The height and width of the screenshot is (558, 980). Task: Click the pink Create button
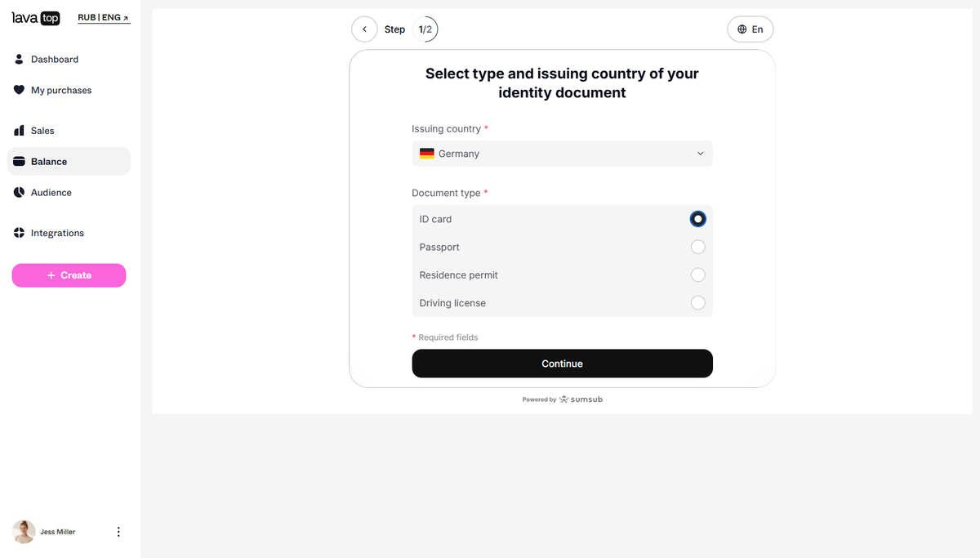(69, 275)
